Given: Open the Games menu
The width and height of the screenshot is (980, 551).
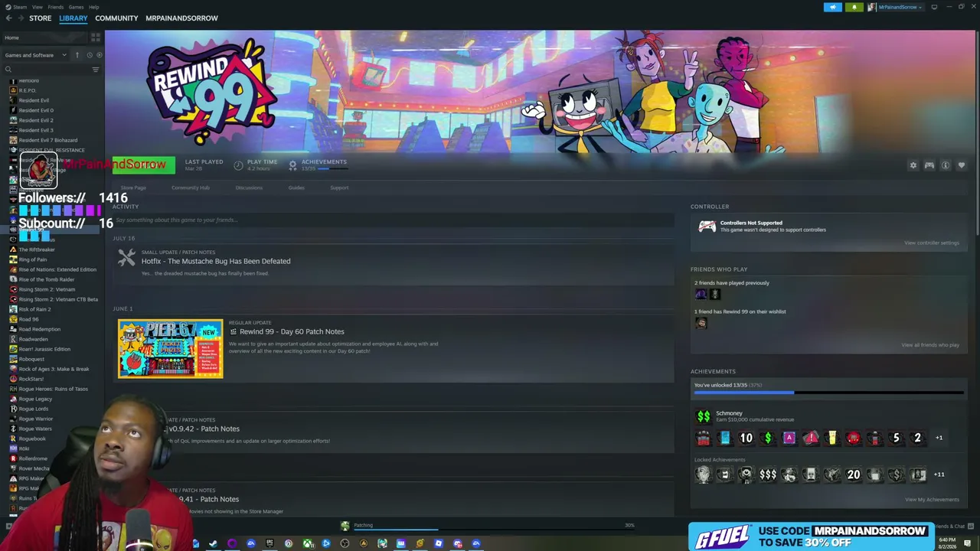Looking at the screenshot, I should point(76,7).
